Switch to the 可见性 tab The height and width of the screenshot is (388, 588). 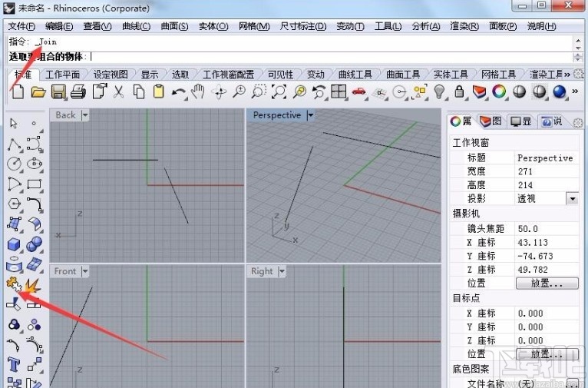click(x=280, y=75)
